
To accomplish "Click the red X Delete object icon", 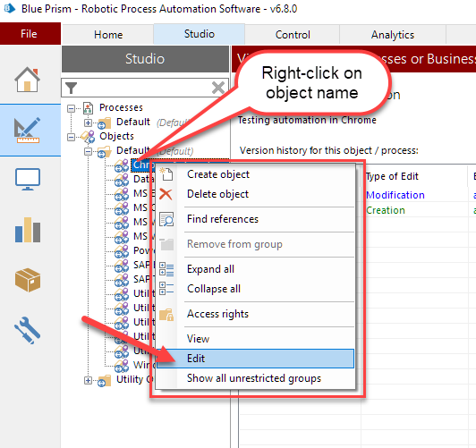I will [x=166, y=194].
